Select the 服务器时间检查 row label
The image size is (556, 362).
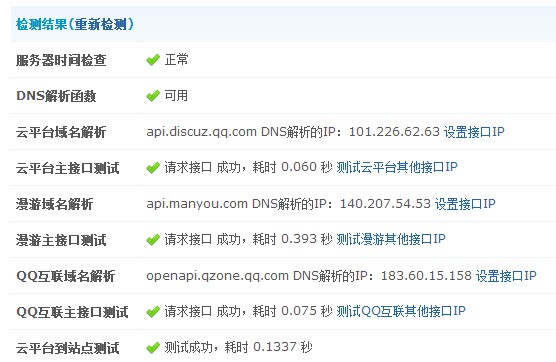pos(61,60)
